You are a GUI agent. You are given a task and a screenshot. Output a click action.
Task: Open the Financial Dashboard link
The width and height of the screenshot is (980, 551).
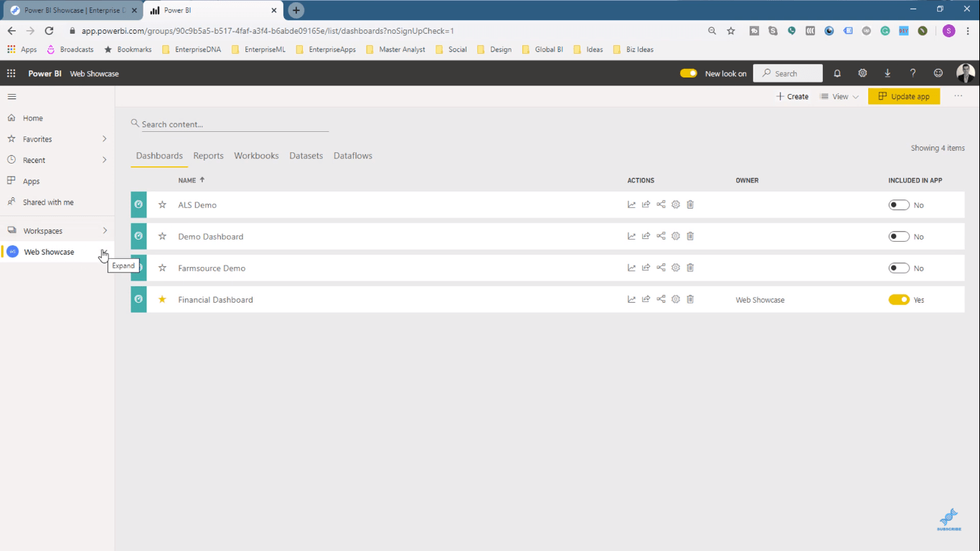pyautogui.click(x=215, y=300)
